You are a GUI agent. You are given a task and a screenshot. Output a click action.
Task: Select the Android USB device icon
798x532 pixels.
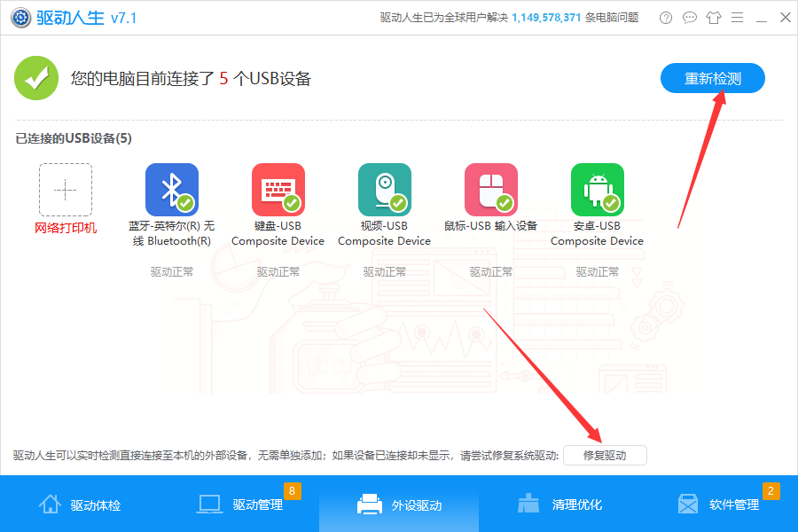(598, 190)
